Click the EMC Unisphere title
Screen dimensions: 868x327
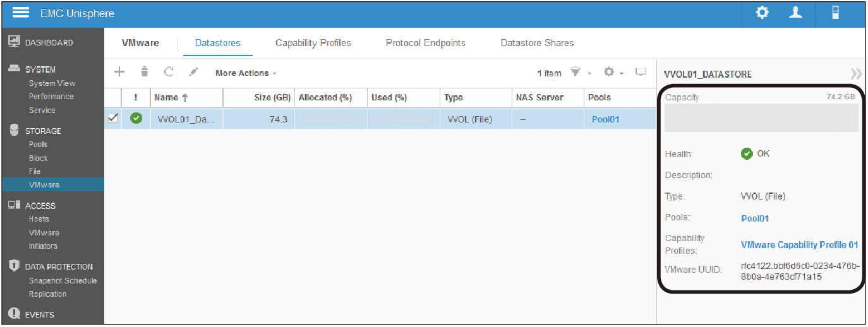coord(77,13)
